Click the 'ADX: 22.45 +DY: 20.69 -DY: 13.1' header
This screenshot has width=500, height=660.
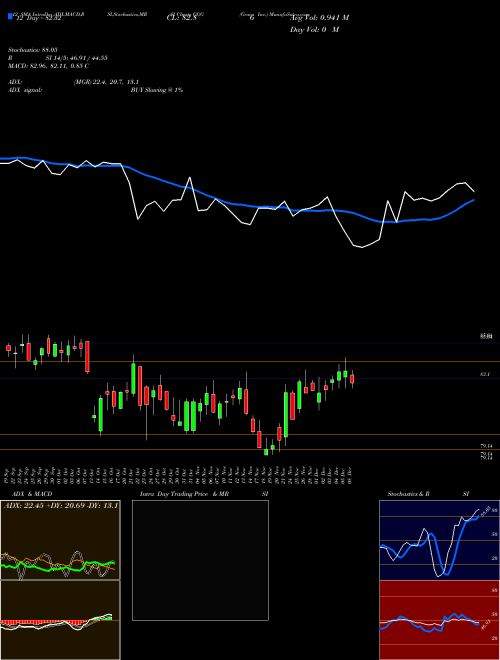61,506
